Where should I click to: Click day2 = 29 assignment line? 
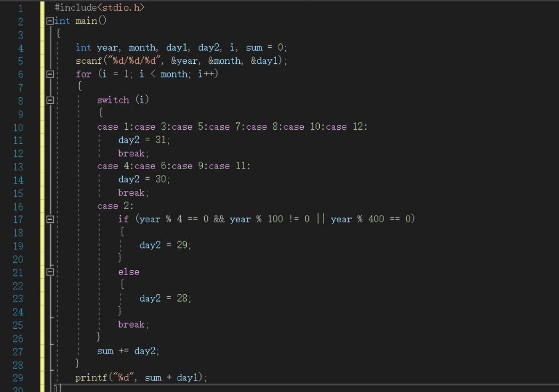tap(165, 245)
